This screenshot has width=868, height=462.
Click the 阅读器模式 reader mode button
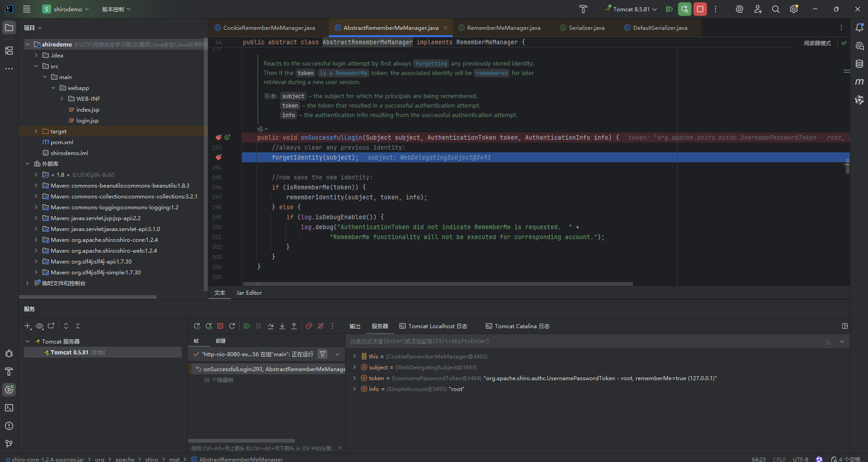(817, 43)
